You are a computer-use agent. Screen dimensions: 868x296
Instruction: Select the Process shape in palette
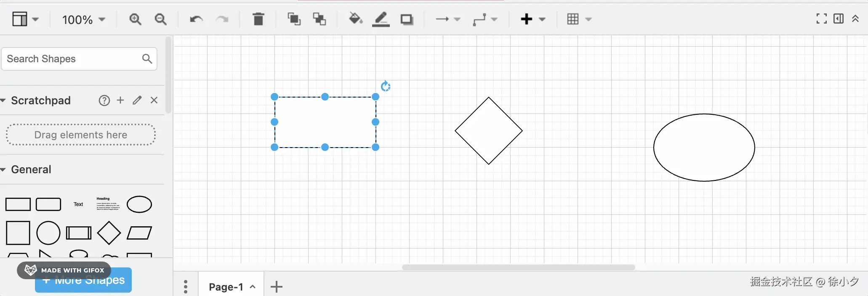[79, 233]
